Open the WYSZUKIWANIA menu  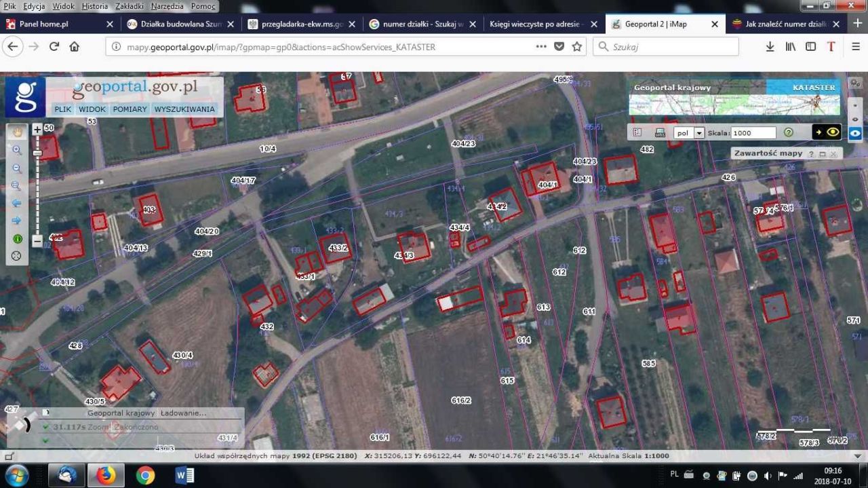click(x=184, y=109)
